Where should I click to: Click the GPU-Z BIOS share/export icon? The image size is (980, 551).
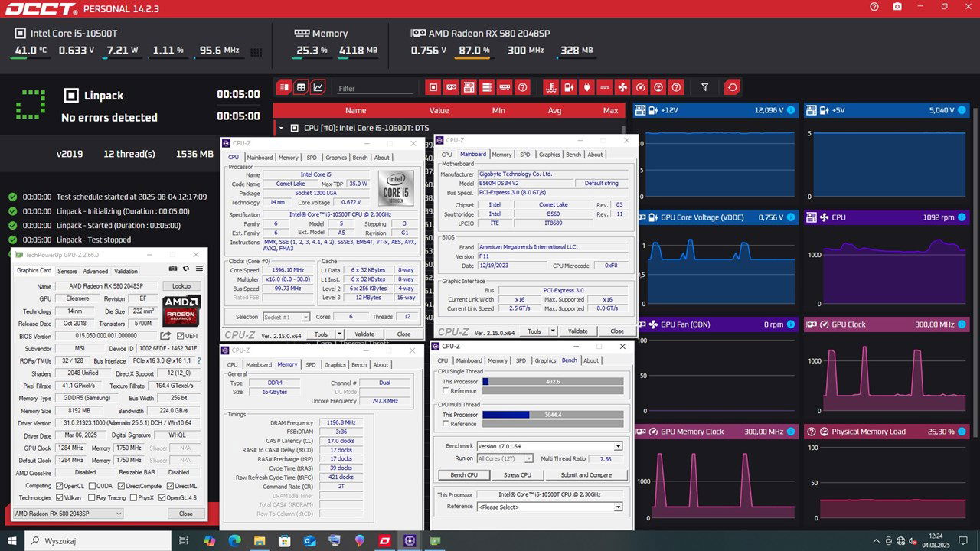tap(166, 336)
